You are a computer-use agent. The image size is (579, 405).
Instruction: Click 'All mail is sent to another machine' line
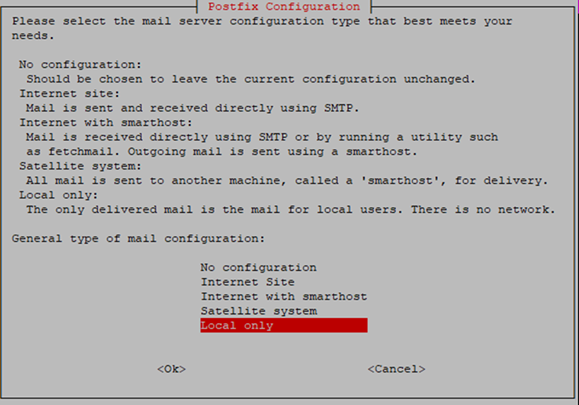[287, 181]
